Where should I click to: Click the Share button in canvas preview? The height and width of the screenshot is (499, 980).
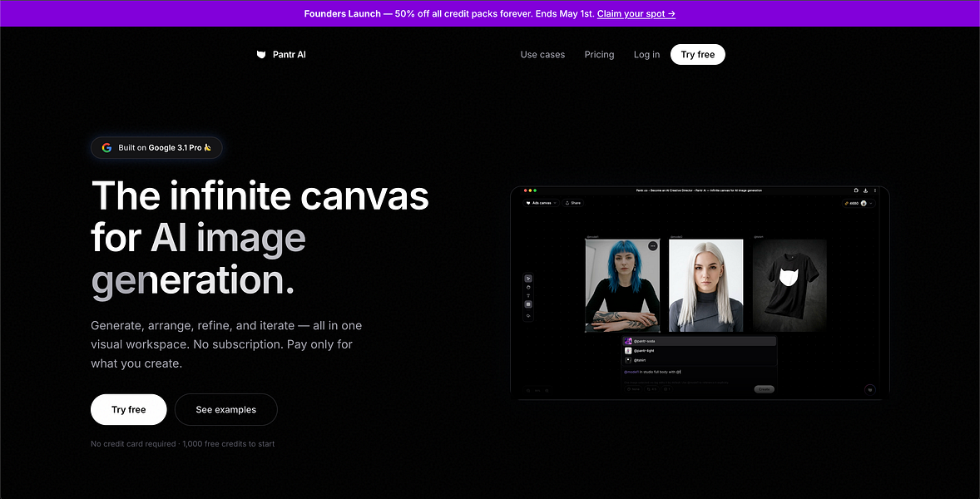[572, 203]
